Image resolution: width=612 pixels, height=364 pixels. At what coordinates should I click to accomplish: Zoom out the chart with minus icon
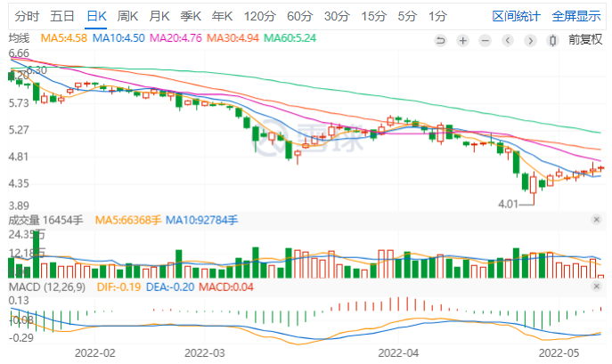(485, 40)
